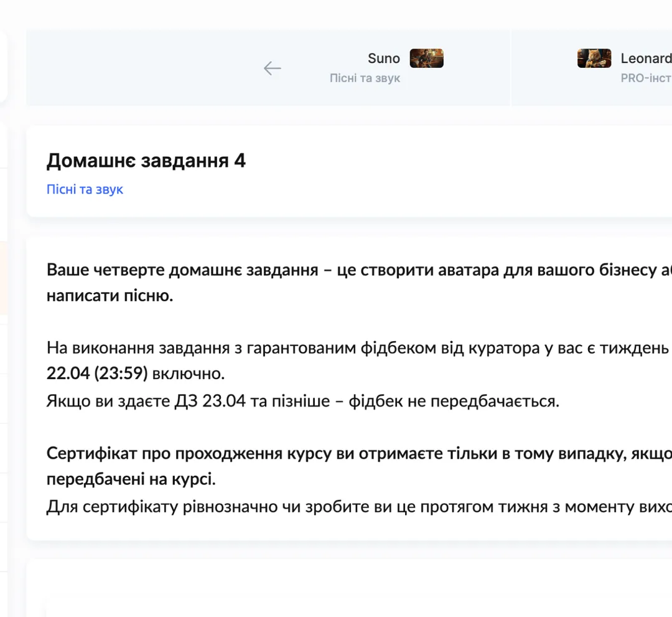Open the next lesson titled Leonardo
The height and width of the screenshot is (617, 672).
pyautogui.click(x=646, y=59)
